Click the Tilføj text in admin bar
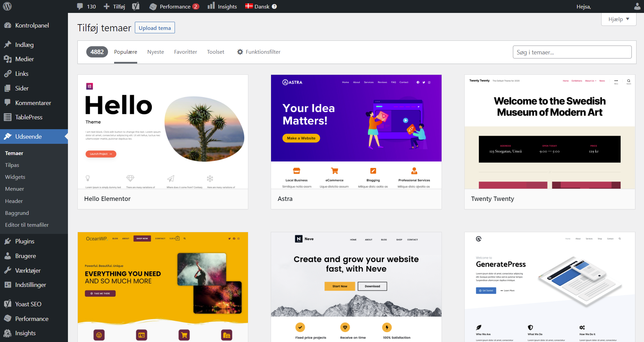Image resolution: width=644 pixels, height=342 pixels. click(x=119, y=6)
